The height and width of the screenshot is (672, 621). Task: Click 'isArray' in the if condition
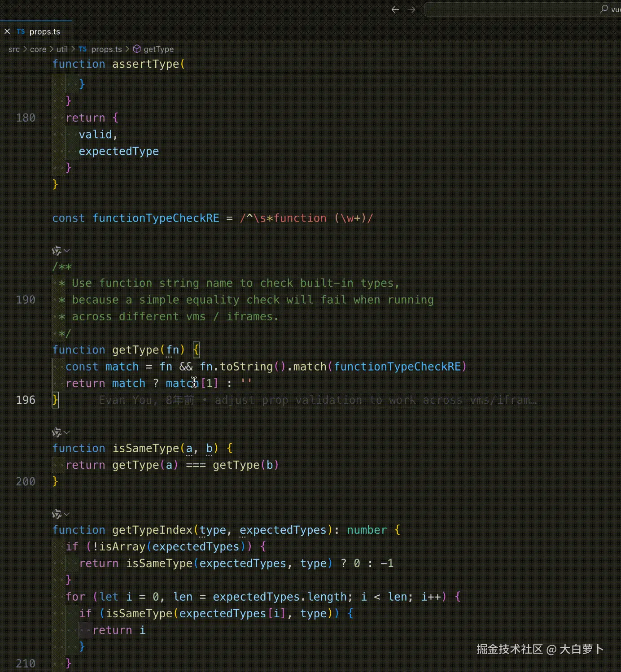pos(122,547)
